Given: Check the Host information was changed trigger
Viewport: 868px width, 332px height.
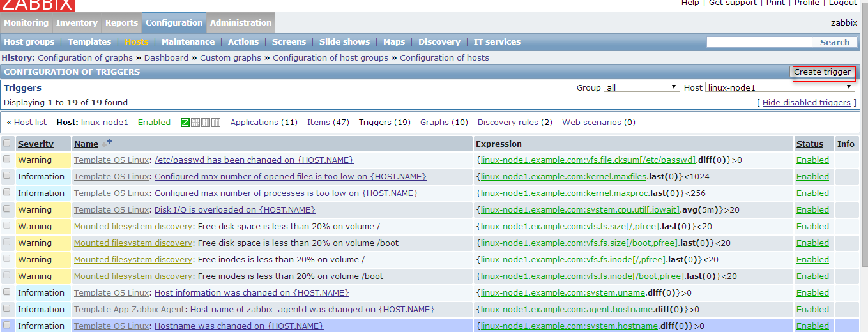Looking at the screenshot, I should pyautogui.click(x=6, y=292).
